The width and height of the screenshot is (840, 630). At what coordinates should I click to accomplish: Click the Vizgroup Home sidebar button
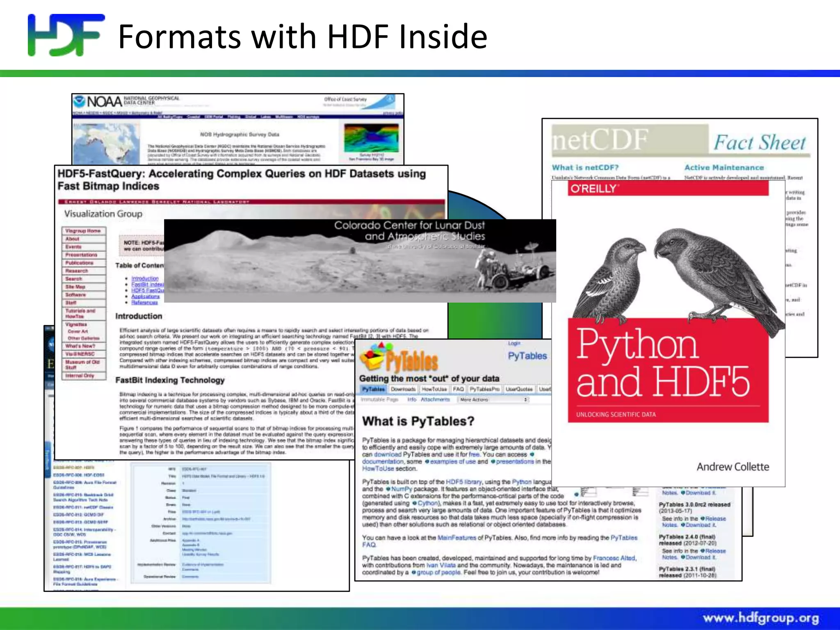pos(84,231)
